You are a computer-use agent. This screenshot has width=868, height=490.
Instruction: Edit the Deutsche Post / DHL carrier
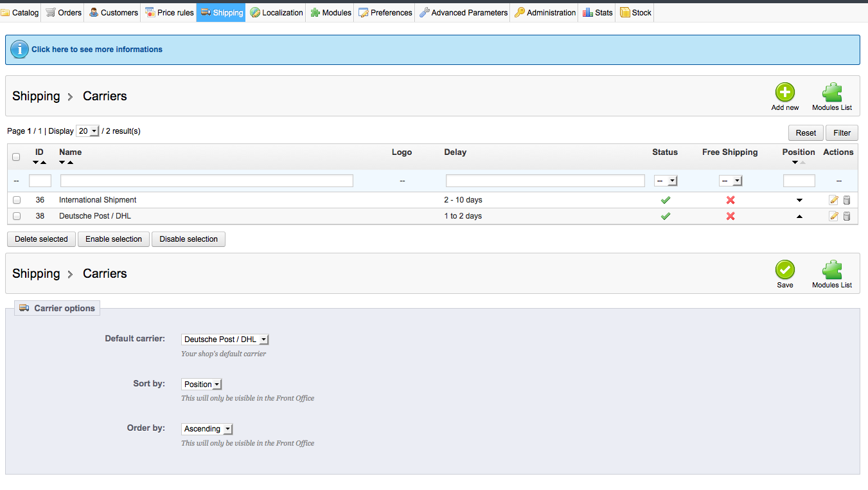834,216
